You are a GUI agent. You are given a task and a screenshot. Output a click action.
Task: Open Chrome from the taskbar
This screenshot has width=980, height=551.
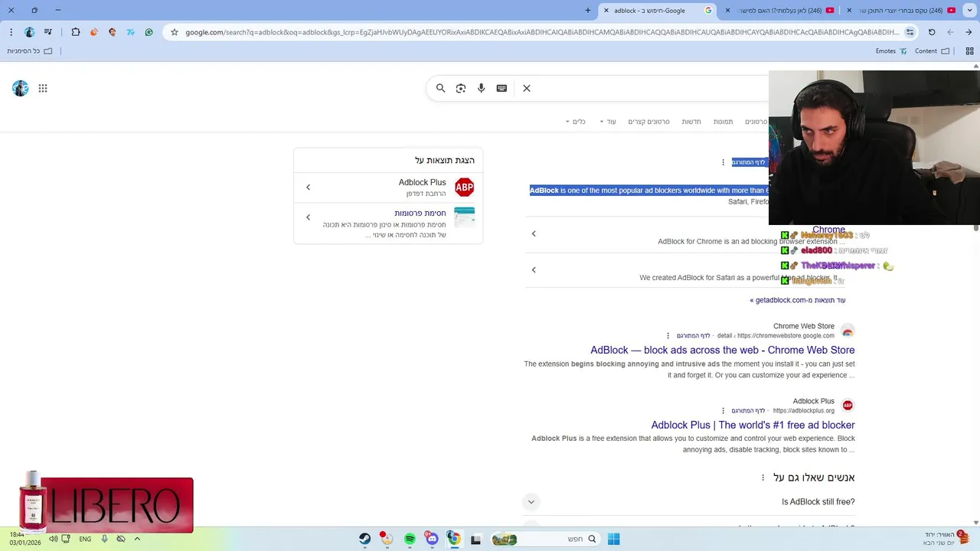pyautogui.click(x=454, y=539)
